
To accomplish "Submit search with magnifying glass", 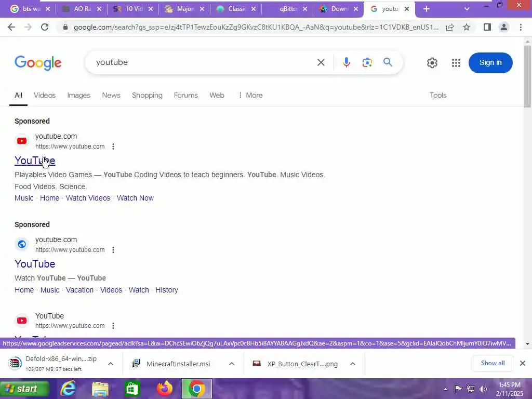I will pos(388,62).
